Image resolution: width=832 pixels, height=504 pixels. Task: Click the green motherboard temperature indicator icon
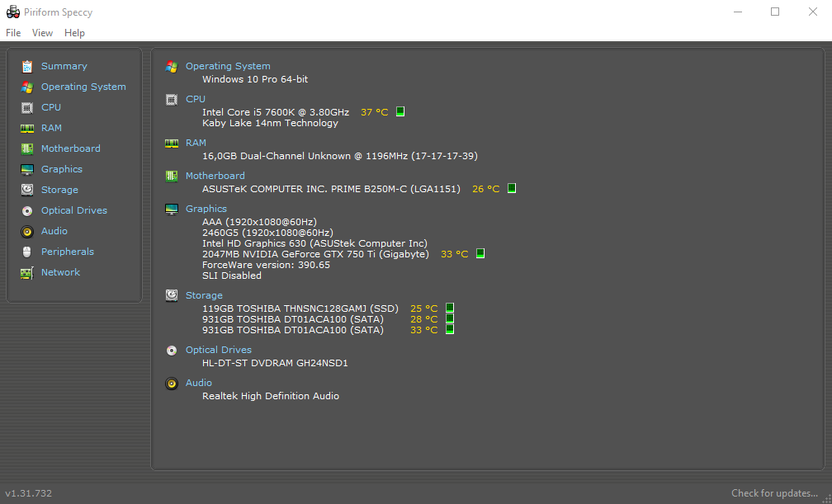click(512, 188)
